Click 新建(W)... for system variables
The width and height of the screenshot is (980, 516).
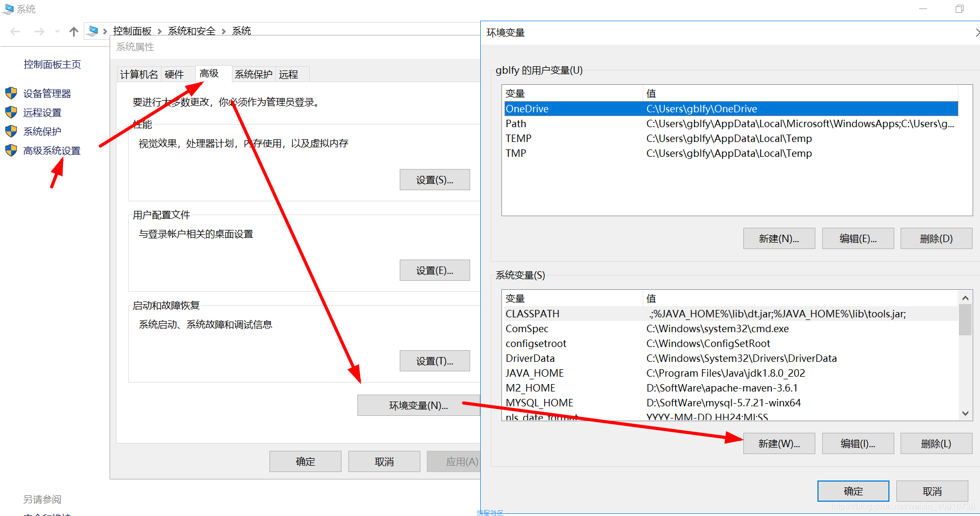point(779,444)
